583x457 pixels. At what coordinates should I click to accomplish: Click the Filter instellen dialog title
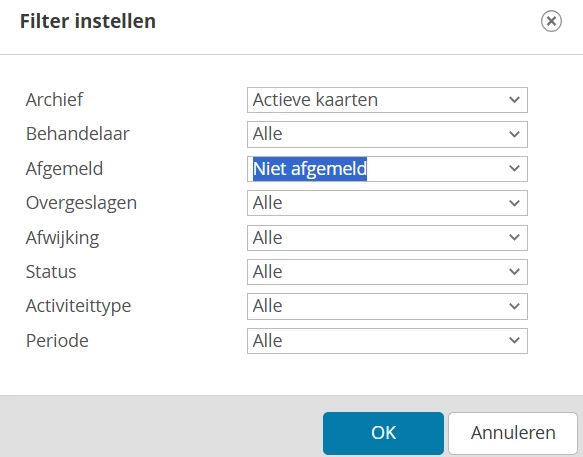(88, 21)
